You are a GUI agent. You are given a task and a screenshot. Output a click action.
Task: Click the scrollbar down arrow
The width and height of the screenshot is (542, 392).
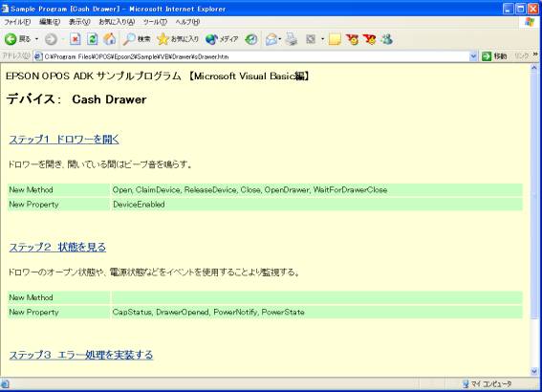[x=534, y=372]
